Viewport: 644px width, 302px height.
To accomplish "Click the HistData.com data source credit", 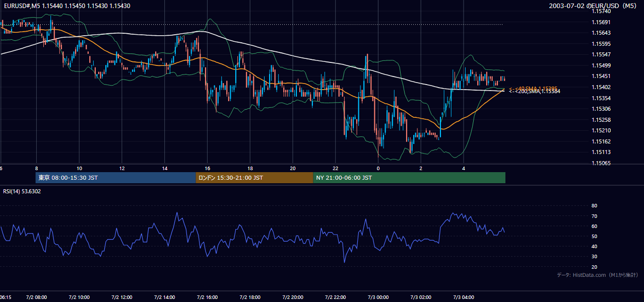I will (598, 275).
